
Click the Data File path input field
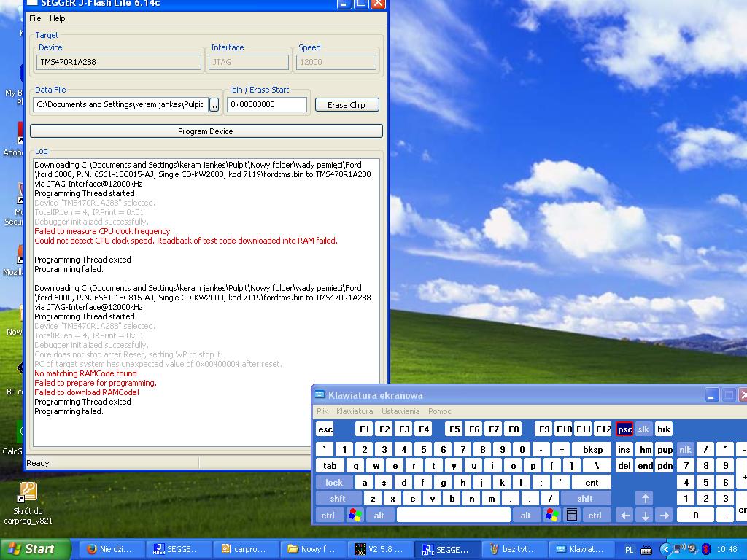tap(120, 105)
